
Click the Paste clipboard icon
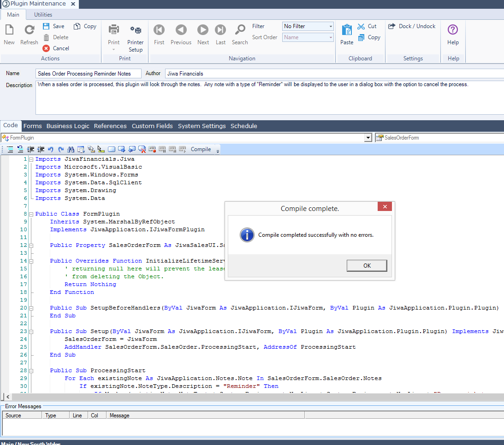click(347, 30)
